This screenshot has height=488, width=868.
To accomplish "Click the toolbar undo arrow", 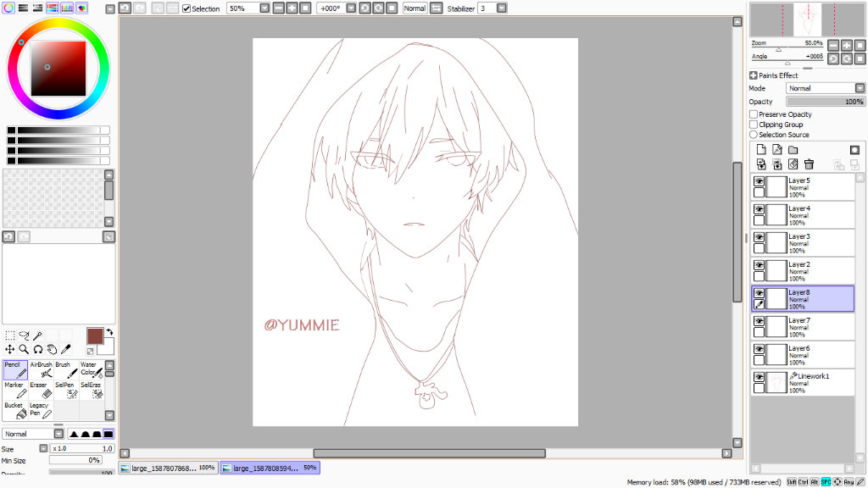I will click(x=125, y=8).
